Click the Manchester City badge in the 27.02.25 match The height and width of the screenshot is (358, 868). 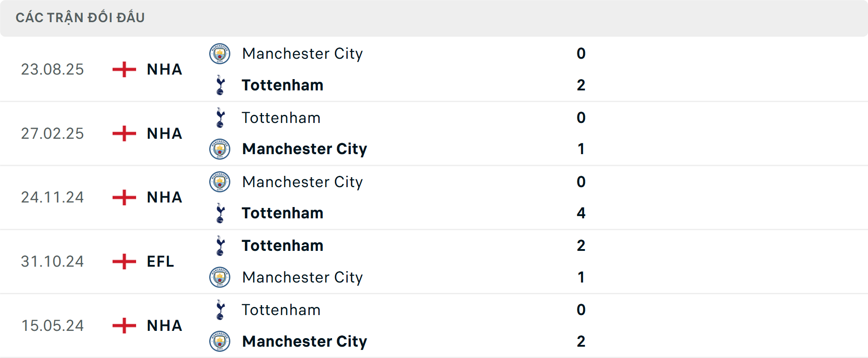pos(220,149)
